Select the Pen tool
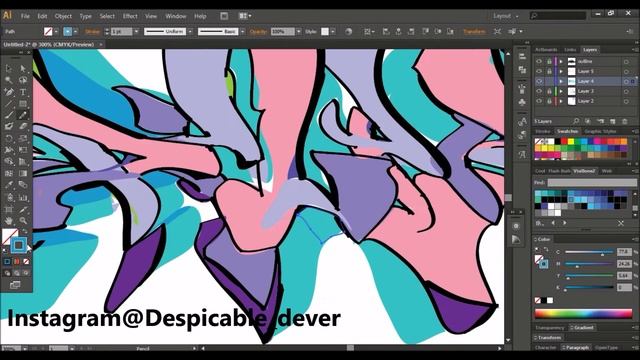640x360 pixels. click(9, 92)
